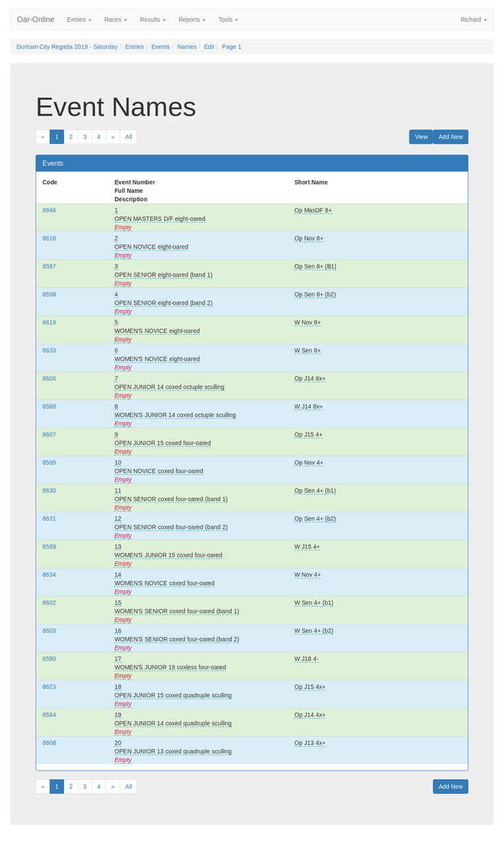
Task: Open the Tools navbar menu
Action: pyautogui.click(x=228, y=20)
